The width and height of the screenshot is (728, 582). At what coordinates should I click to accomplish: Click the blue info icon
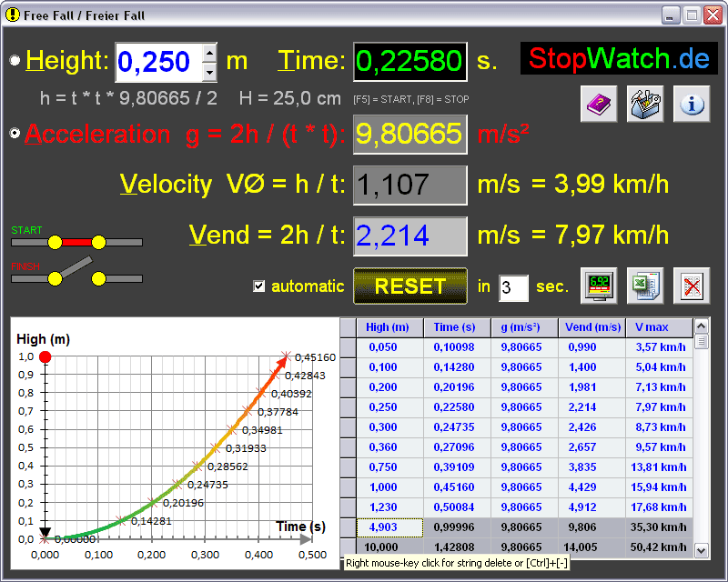click(x=692, y=104)
